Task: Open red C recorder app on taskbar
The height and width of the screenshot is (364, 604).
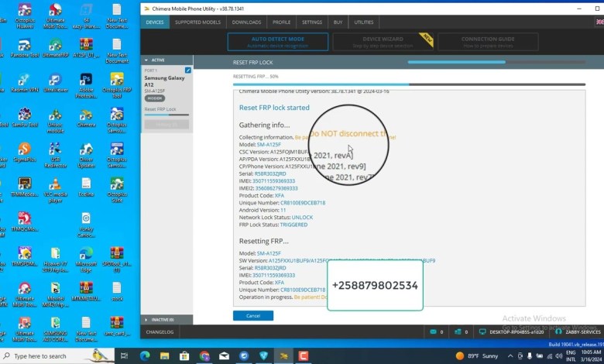Action: coord(304,356)
